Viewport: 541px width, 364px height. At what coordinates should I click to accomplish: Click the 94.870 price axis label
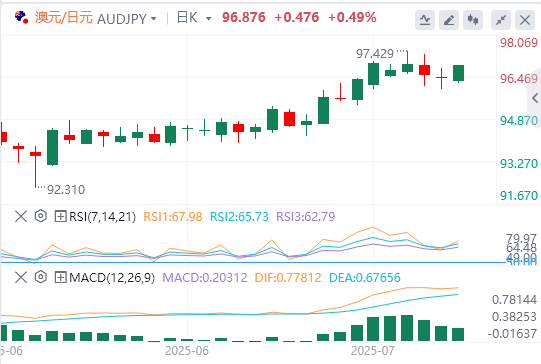[519, 121]
